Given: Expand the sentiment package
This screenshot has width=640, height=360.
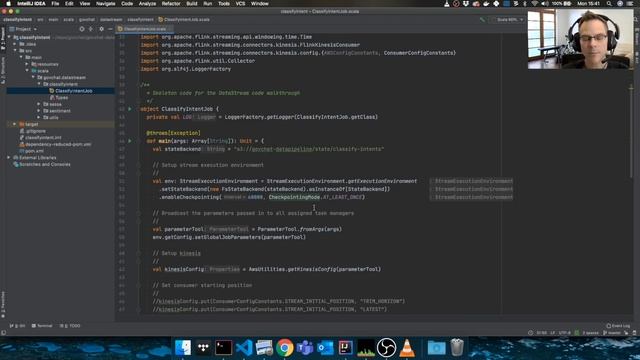Looking at the screenshot, I should point(39,111).
